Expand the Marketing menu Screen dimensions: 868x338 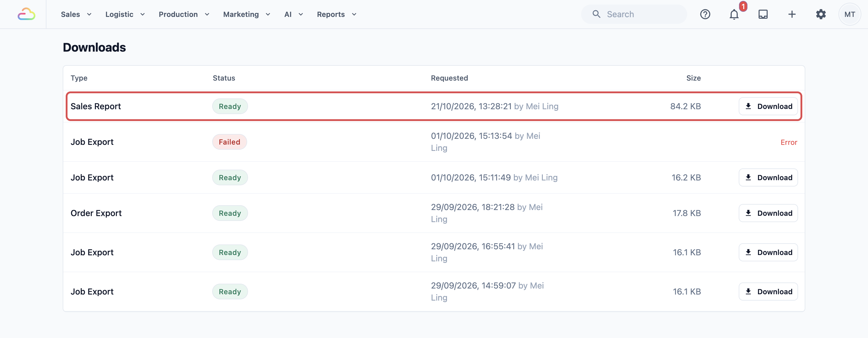[247, 14]
